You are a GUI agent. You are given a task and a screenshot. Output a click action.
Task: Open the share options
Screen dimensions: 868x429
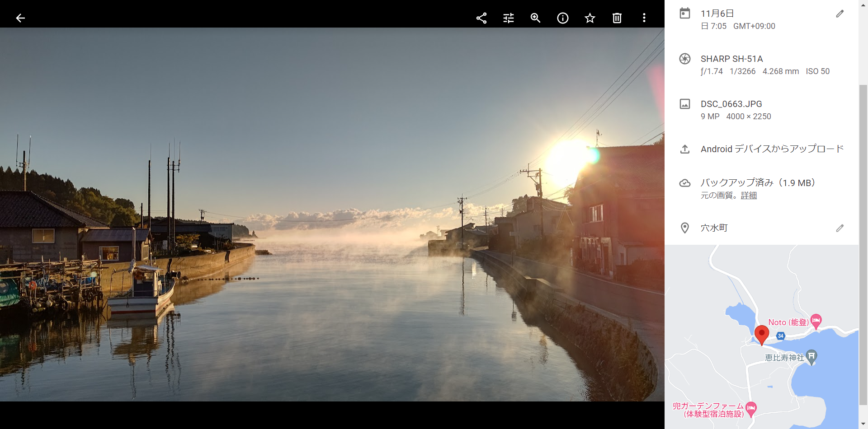(481, 18)
